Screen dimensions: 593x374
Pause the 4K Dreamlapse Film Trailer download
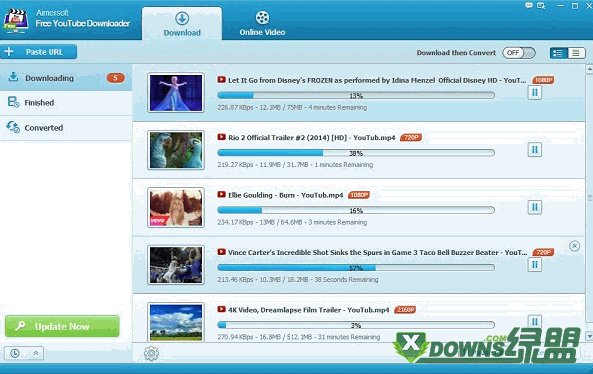click(534, 321)
